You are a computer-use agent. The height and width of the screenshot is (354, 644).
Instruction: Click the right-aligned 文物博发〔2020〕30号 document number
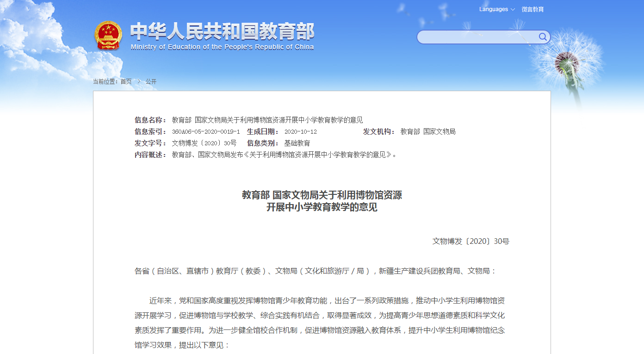pyautogui.click(x=471, y=242)
